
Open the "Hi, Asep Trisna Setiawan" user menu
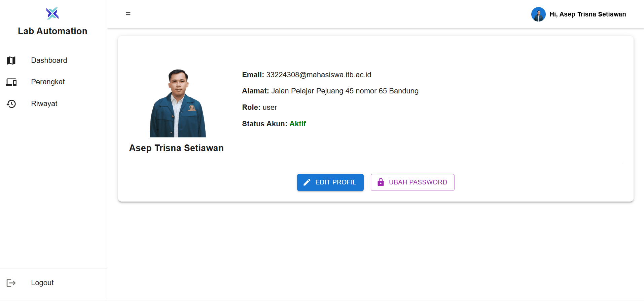(587, 14)
